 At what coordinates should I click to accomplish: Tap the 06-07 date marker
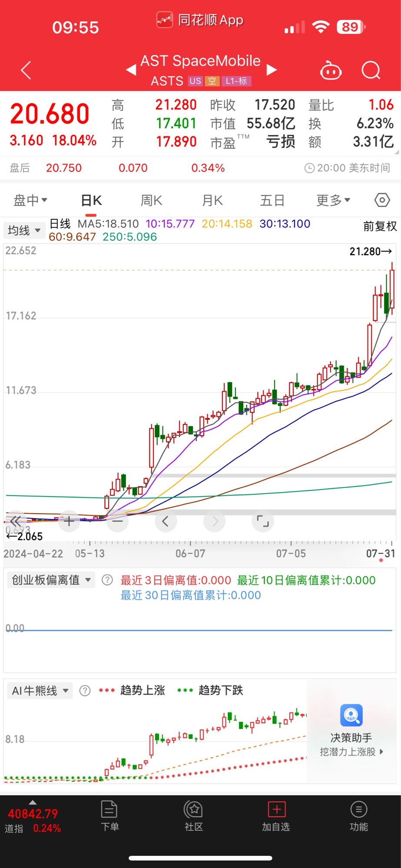coord(190,553)
